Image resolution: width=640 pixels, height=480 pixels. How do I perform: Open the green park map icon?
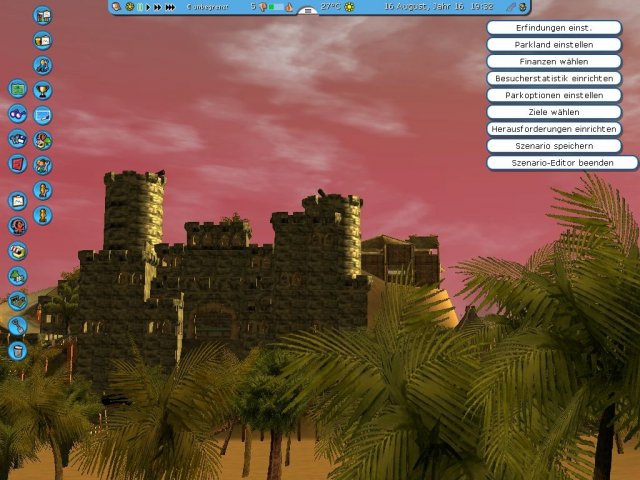click(18, 89)
